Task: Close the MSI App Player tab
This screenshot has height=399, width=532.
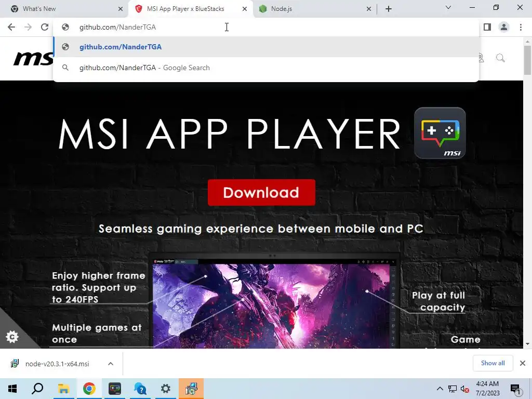Action: [x=245, y=9]
